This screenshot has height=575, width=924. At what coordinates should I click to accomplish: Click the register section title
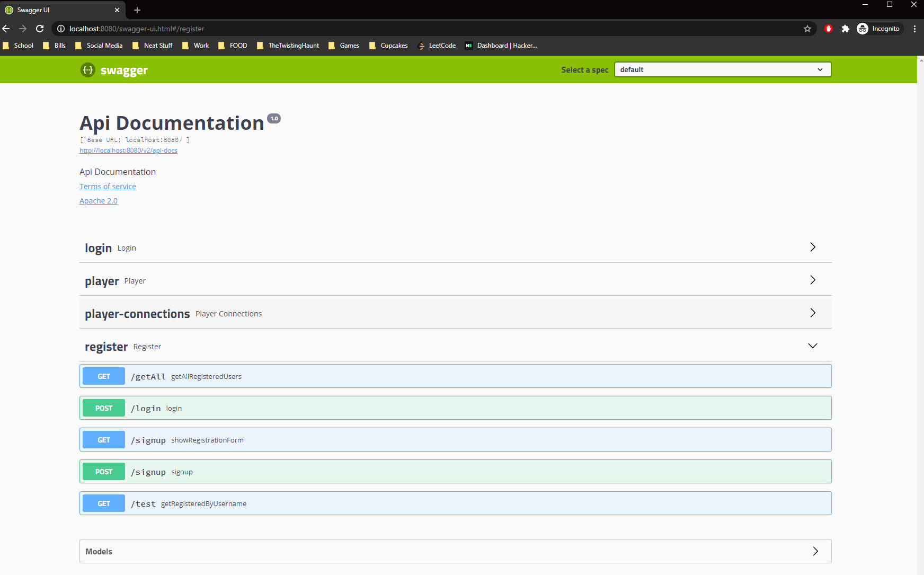(x=106, y=347)
